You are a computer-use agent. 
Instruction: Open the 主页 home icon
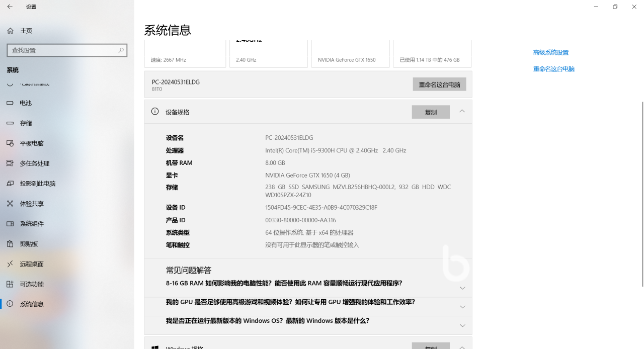(10, 31)
